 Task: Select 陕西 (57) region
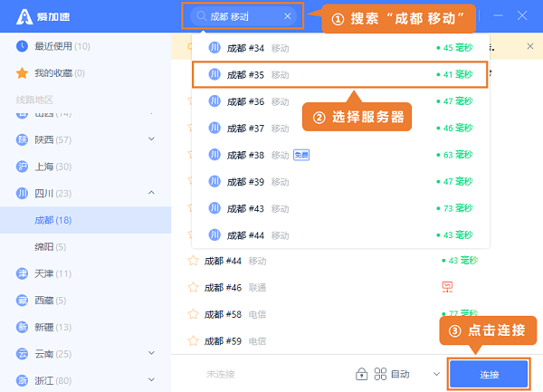point(86,140)
